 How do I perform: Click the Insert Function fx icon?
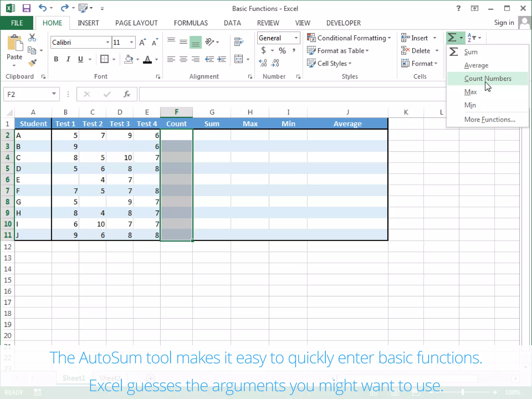click(x=127, y=94)
